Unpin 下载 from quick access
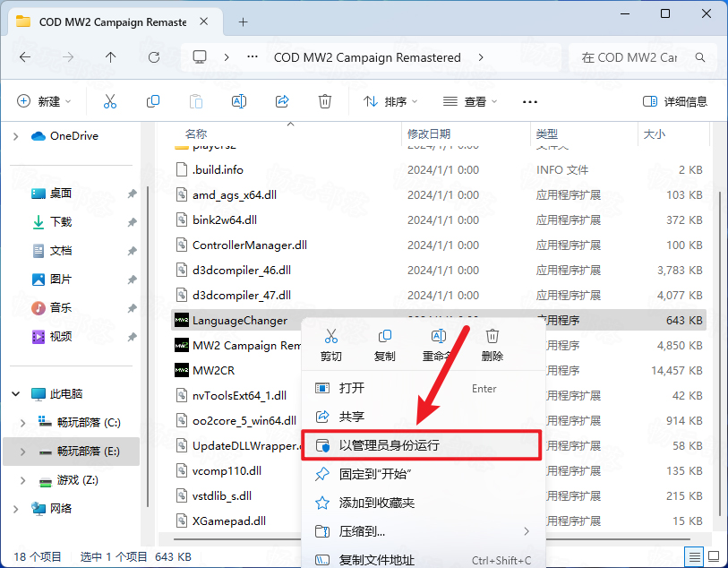This screenshot has width=728, height=568. [x=133, y=222]
